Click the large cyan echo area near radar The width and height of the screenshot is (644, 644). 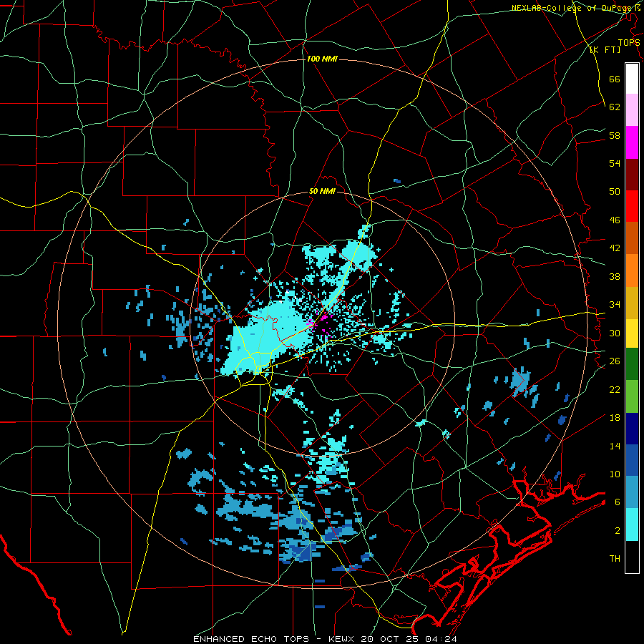pyautogui.click(x=266, y=338)
